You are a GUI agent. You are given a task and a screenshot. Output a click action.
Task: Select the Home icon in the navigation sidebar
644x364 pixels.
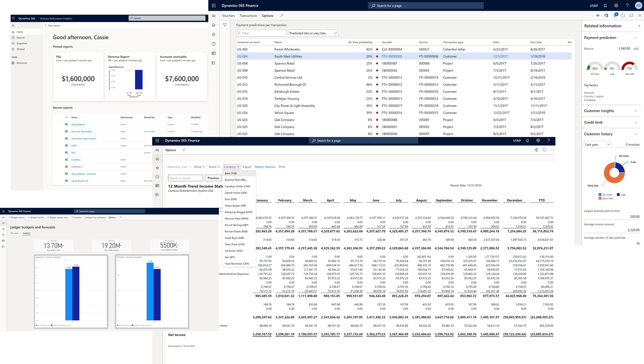214,25
